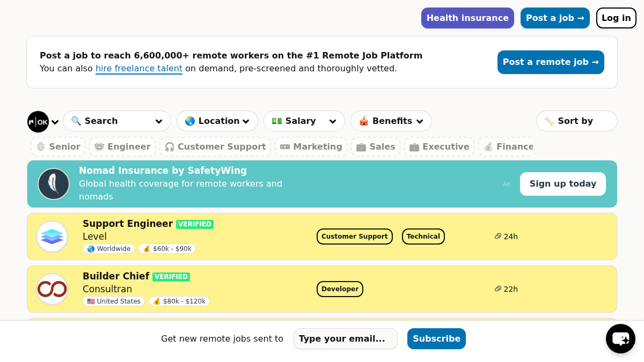Select the Sales tag filter
644x362 pixels.
coord(376,147)
